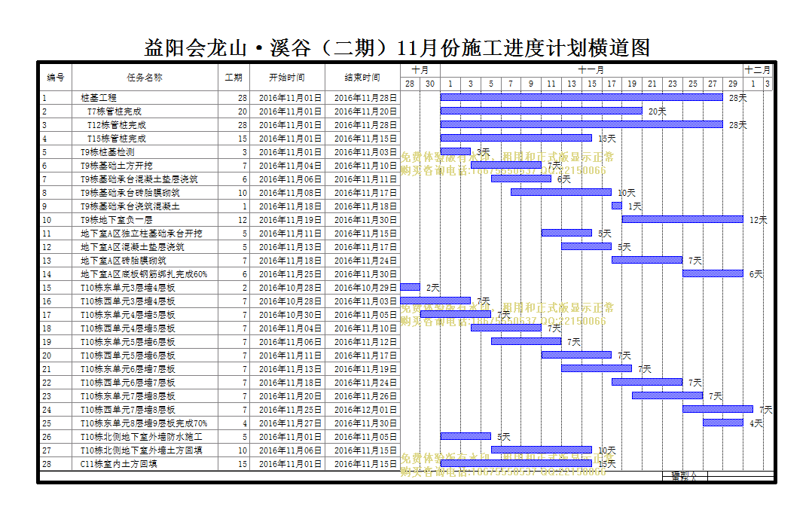Screen dimensions: 812x519
Task: Click the 十二月 month header in timeline
Action: [758, 70]
